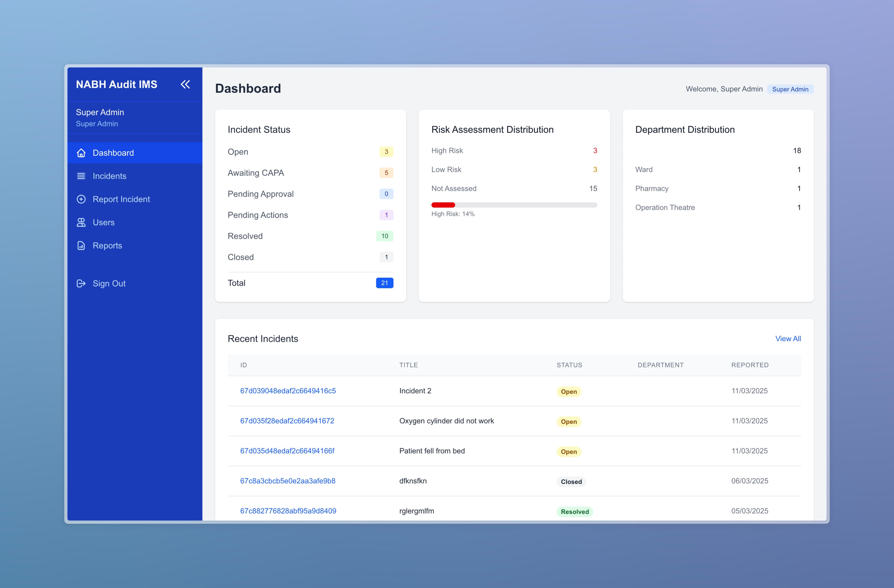Click the Reports document icon

point(81,245)
